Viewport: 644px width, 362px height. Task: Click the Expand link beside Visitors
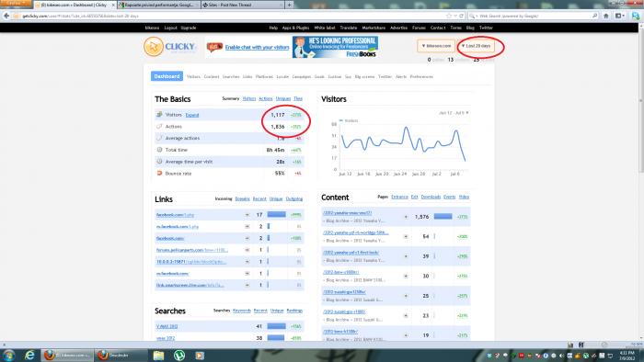click(191, 115)
